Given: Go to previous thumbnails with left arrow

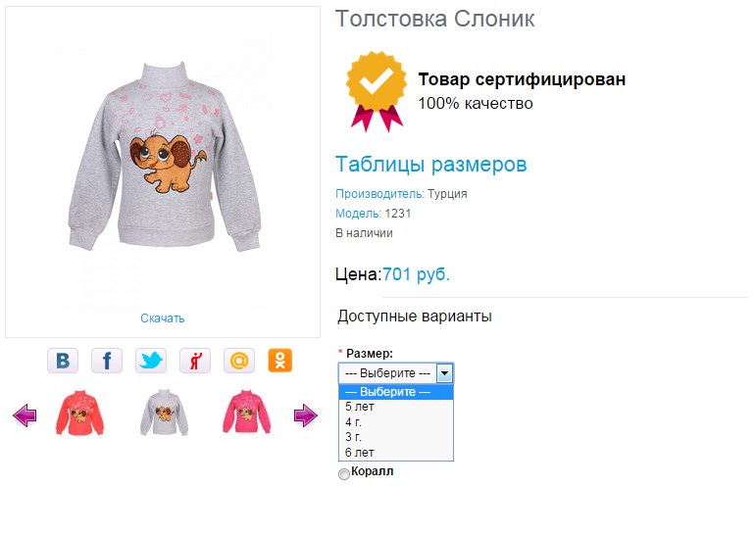Looking at the screenshot, I should pyautogui.click(x=25, y=415).
